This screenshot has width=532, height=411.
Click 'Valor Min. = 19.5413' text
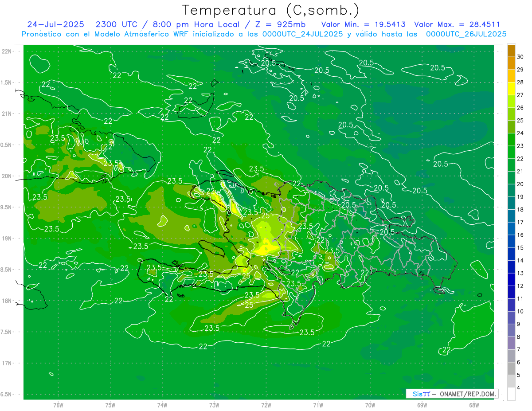pyautogui.click(x=363, y=25)
